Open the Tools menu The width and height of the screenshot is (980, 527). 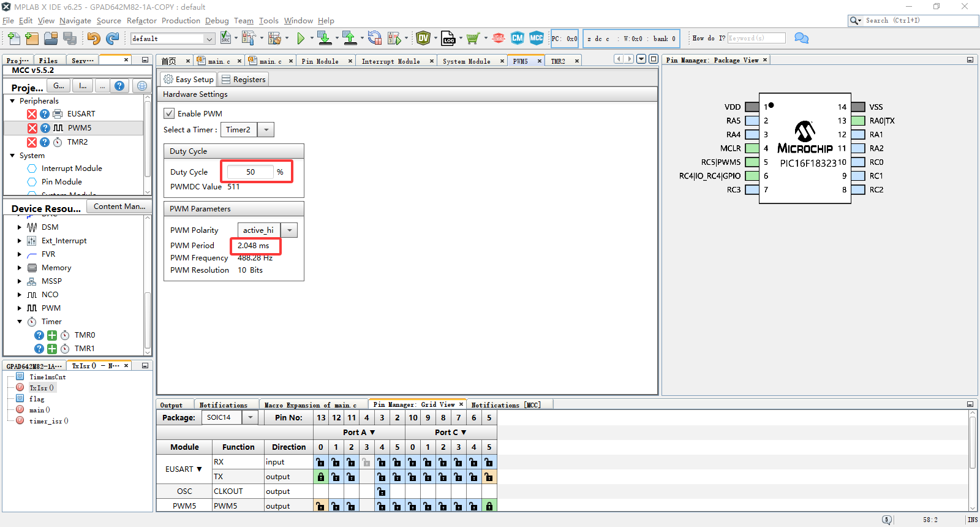click(x=268, y=20)
